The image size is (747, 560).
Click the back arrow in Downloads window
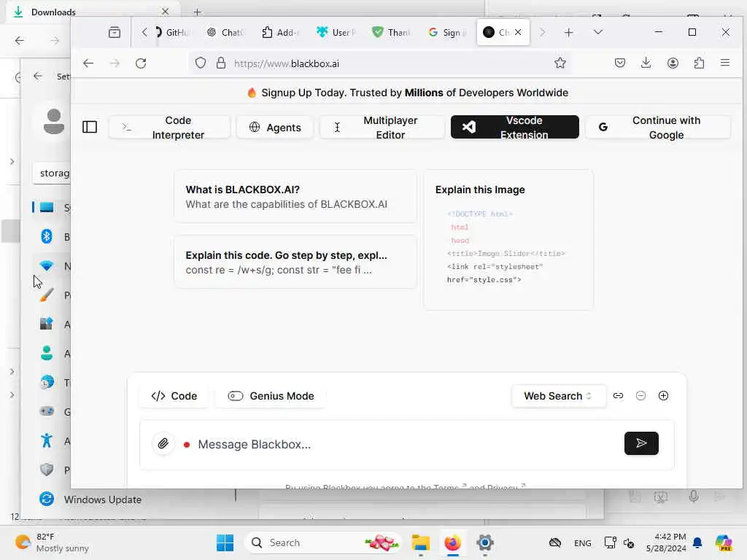[x=20, y=41]
